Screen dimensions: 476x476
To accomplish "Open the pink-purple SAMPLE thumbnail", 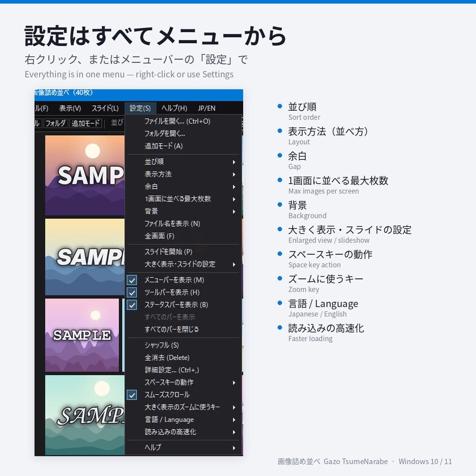I will (x=82, y=335).
